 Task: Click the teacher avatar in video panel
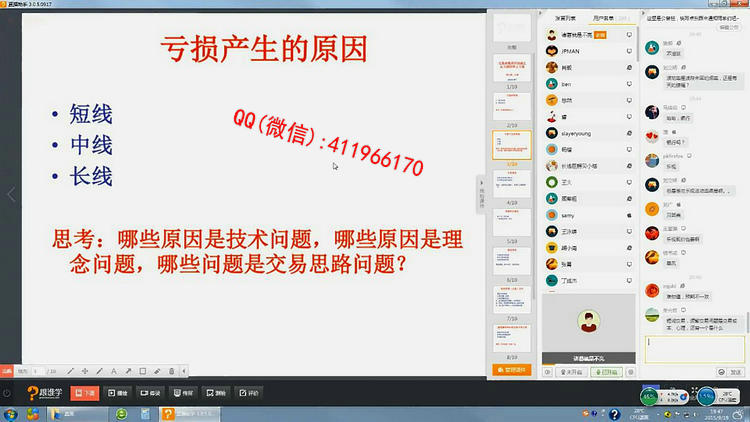point(589,321)
